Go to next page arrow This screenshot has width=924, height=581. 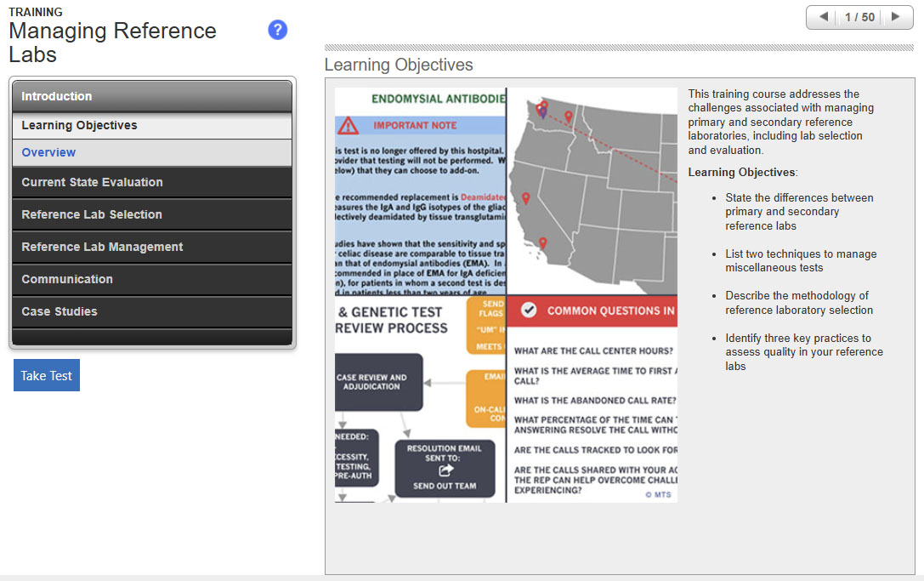(x=895, y=17)
